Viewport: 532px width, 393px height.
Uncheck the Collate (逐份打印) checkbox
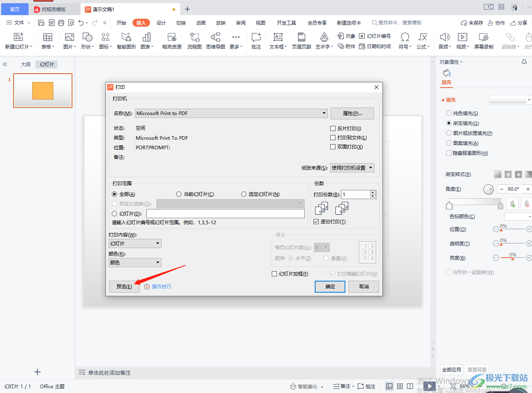(316, 222)
